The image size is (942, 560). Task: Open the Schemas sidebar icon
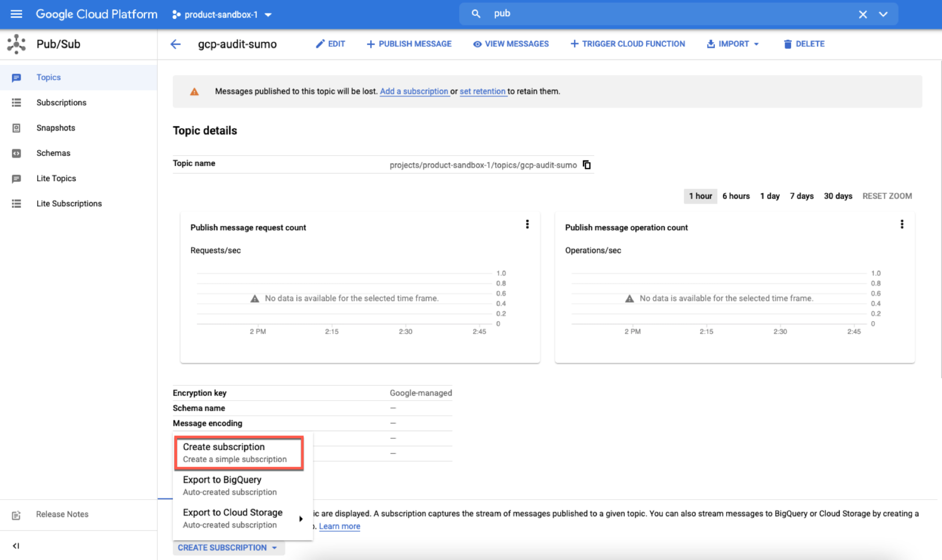click(17, 153)
